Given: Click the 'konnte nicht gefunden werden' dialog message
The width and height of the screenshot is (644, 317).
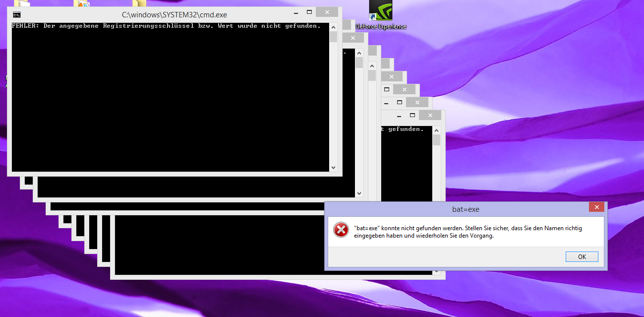Looking at the screenshot, I should (468, 232).
